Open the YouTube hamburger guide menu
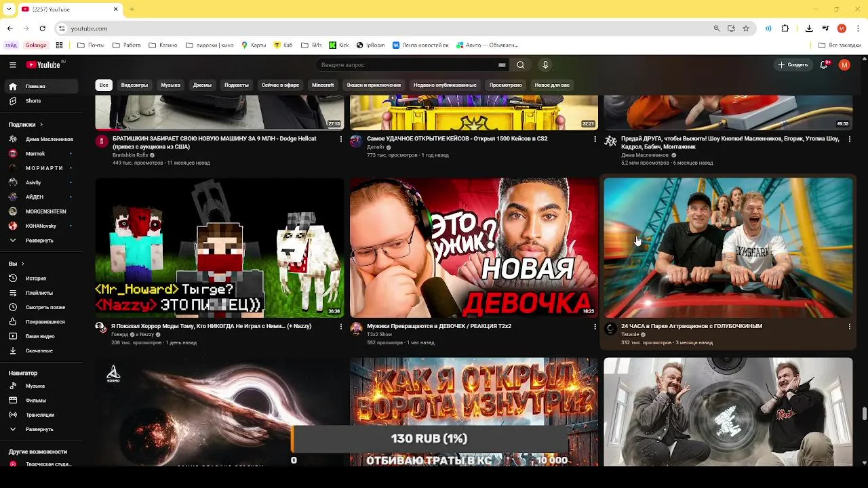The image size is (868, 488). pyautogui.click(x=13, y=65)
